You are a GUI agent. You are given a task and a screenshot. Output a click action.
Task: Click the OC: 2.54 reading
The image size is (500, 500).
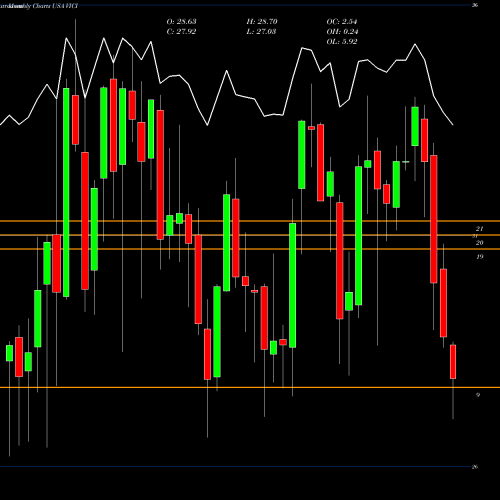(x=342, y=22)
